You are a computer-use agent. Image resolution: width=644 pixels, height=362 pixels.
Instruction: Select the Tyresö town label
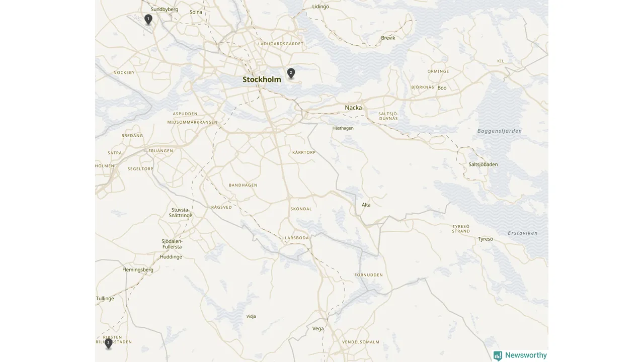[x=486, y=239]
